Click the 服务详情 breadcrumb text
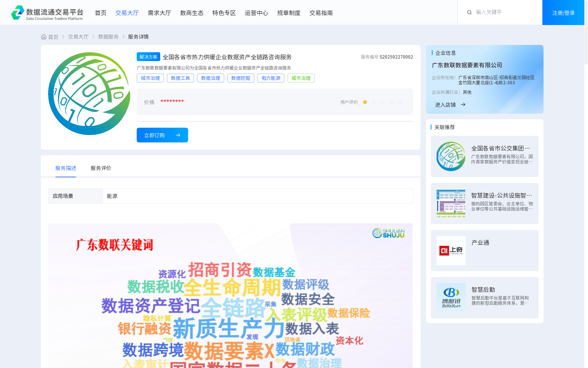588x368 pixels. pyautogui.click(x=138, y=37)
